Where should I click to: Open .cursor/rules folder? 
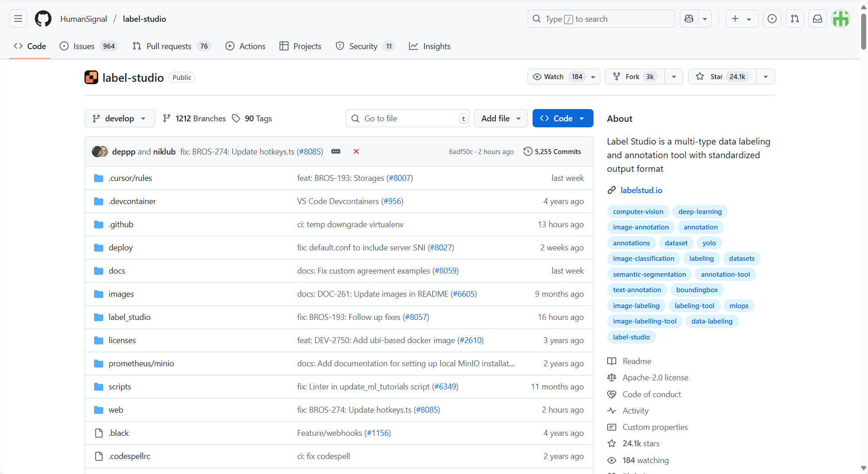130,178
